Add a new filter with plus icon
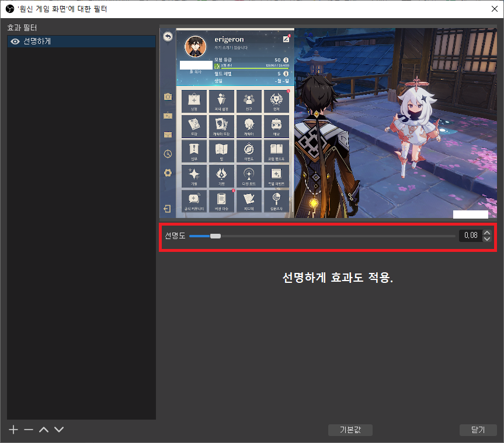This screenshot has height=443, width=504. 13,430
